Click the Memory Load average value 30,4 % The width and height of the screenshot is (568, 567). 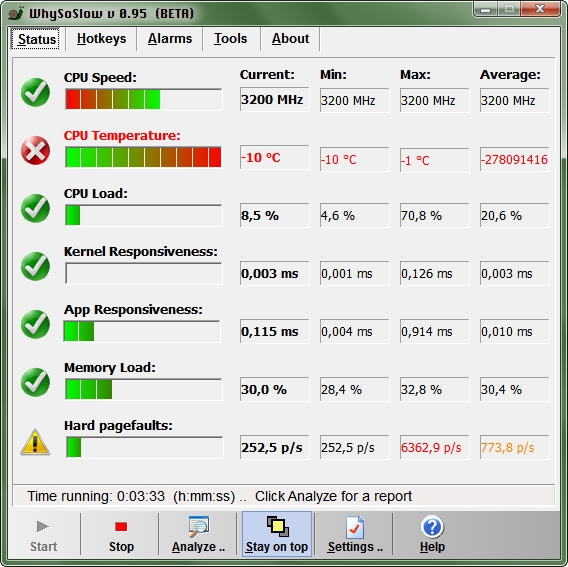pyautogui.click(x=514, y=389)
